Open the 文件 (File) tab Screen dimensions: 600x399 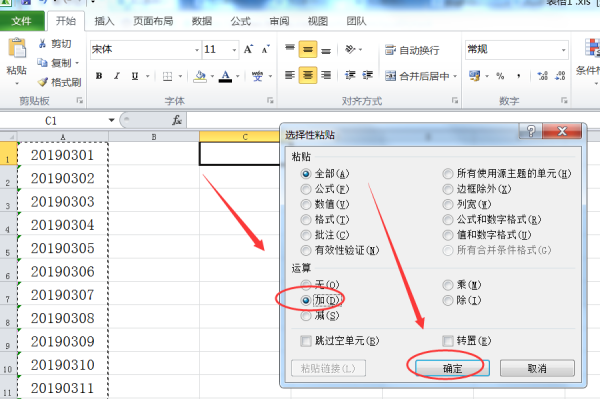(21, 21)
